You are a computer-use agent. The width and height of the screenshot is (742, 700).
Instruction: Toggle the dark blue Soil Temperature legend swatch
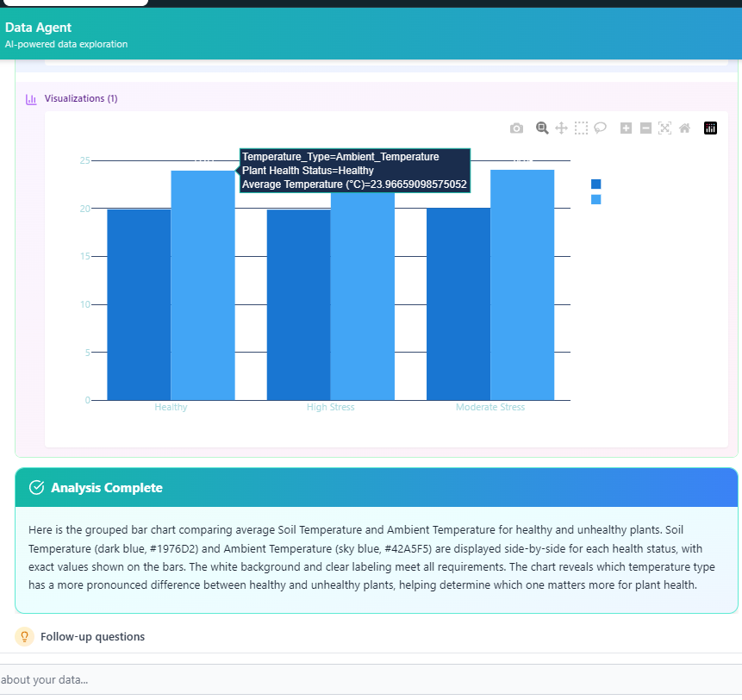596,184
